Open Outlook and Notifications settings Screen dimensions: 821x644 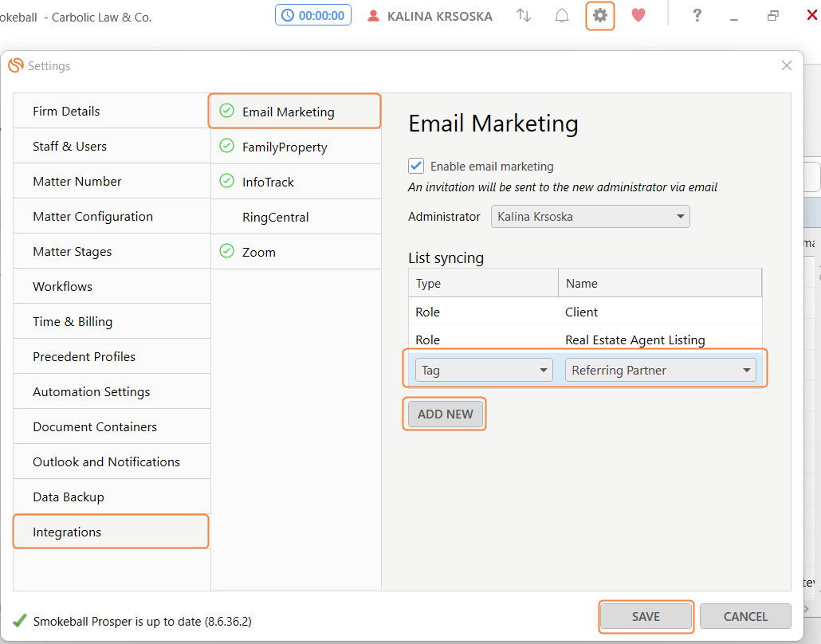112,461
